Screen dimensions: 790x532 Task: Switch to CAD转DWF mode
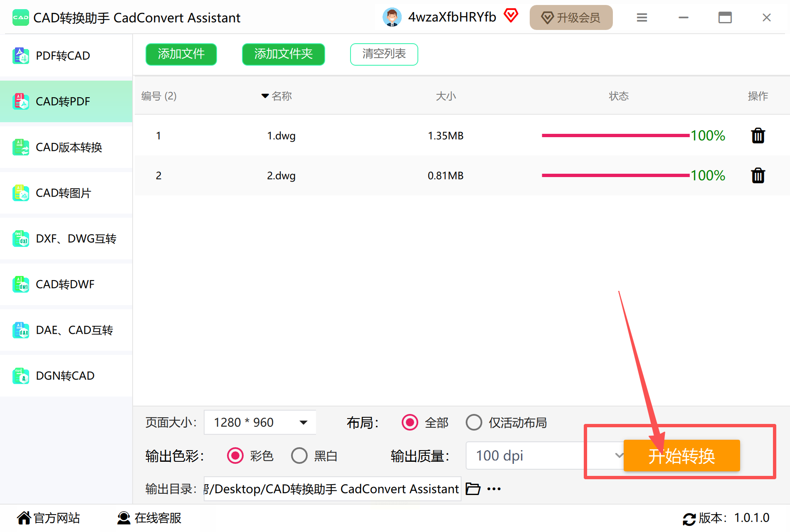point(66,284)
